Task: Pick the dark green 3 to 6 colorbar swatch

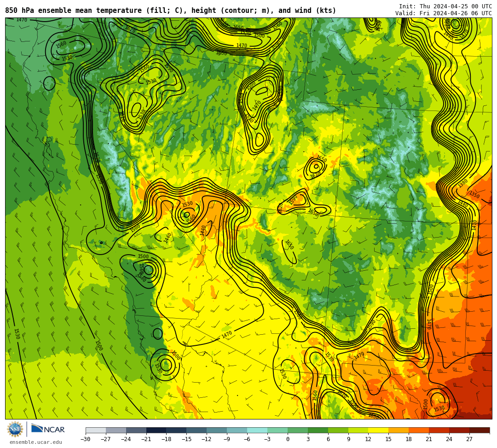Action: click(x=318, y=430)
